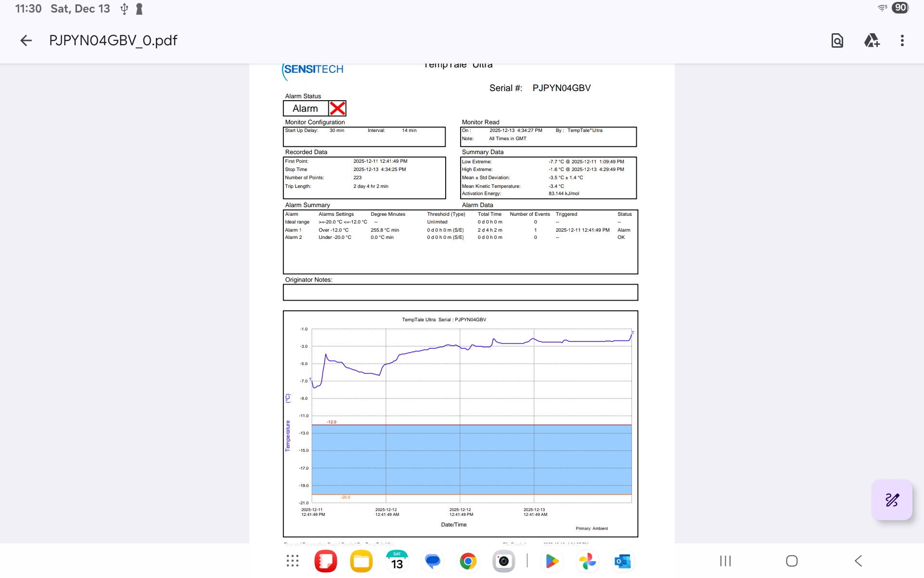Tap the floating annotate pen button
Image resolution: width=924 pixels, height=578 pixels.
[892, 500]
